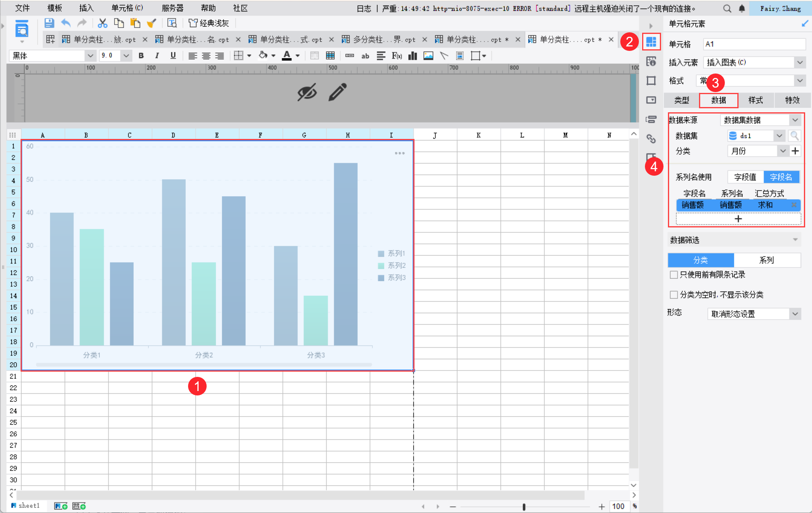Click the notification bell icon

[x=742, y=8]
